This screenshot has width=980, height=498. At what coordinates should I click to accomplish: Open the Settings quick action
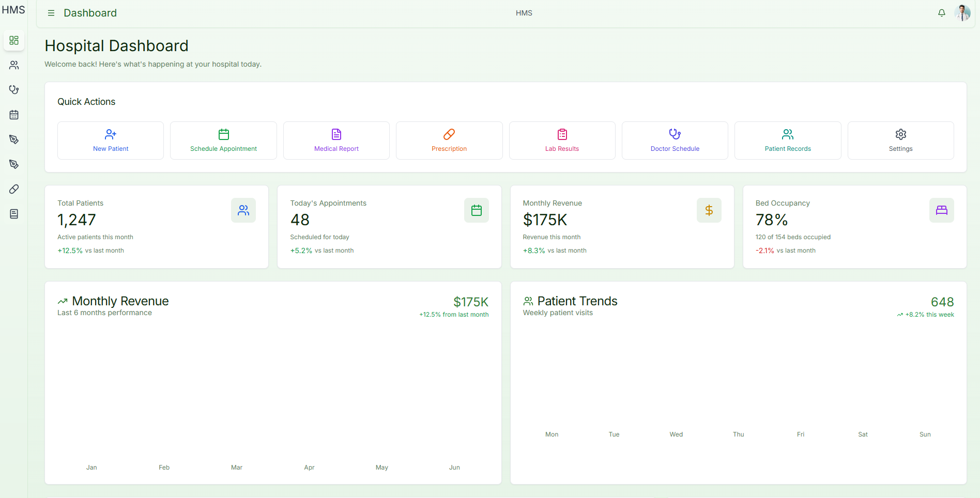(x=901, y=141)
